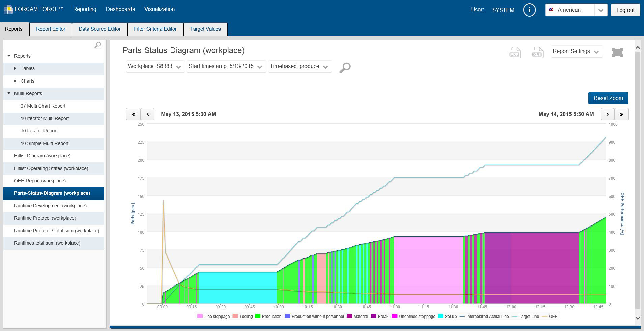Open the info icon in header

529,10
